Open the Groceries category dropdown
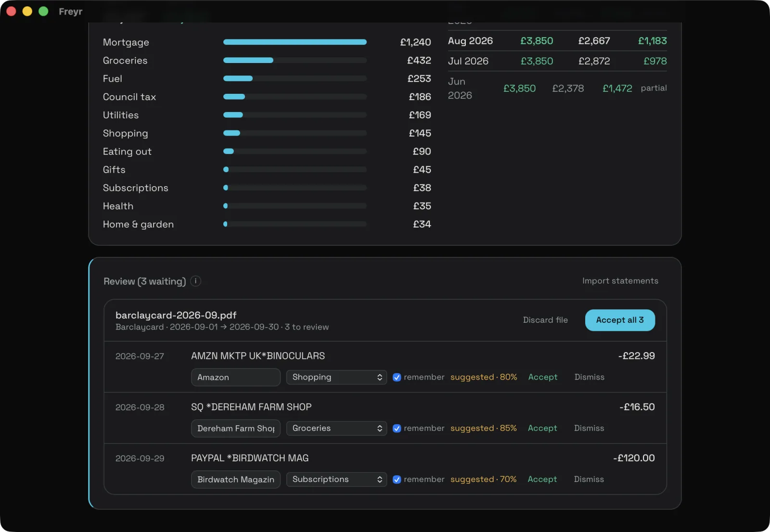 tap(336, 428)
